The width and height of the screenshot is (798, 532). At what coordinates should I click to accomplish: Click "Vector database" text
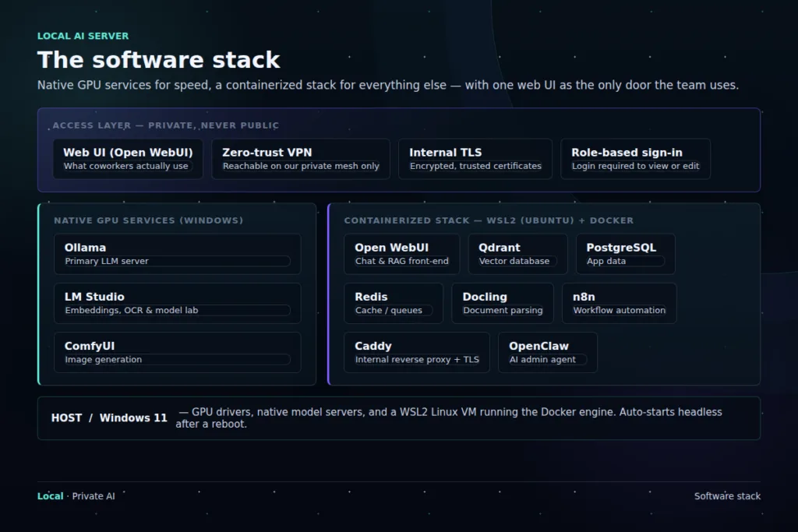click(514, 261)
